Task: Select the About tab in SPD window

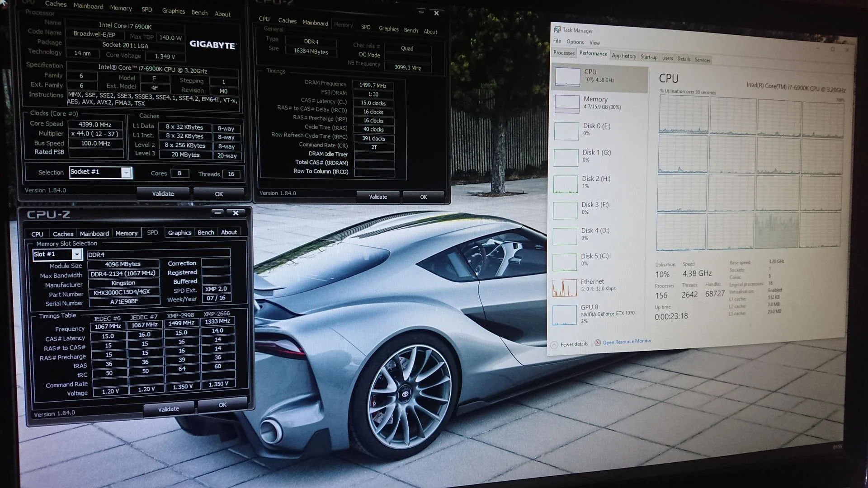Action: point(229,232)
